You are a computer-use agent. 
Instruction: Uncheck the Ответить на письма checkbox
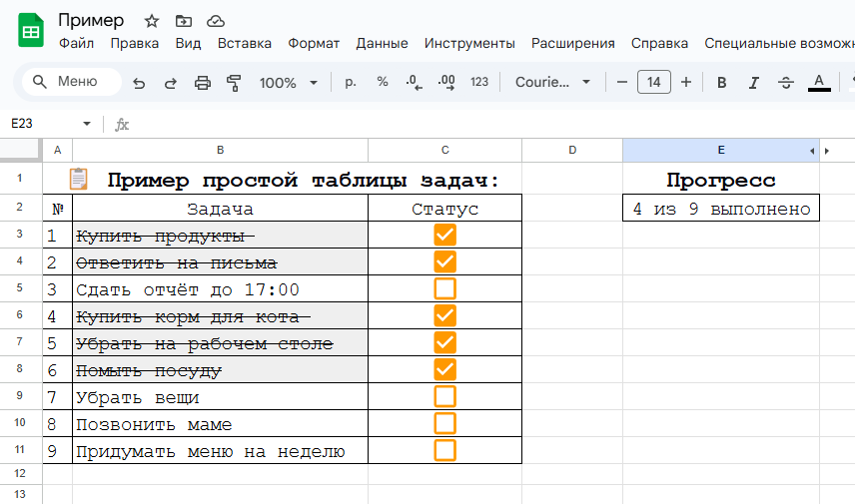[x=444, y=261]
